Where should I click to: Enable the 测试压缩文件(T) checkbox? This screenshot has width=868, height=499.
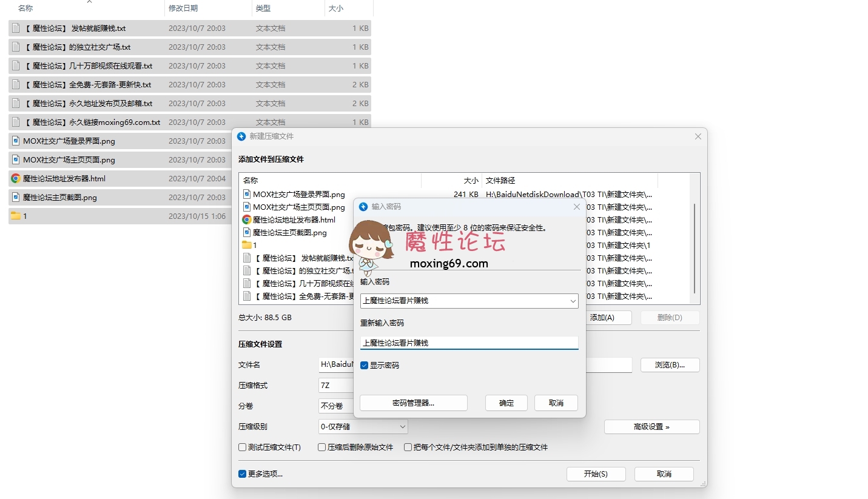tap(243, 447)
